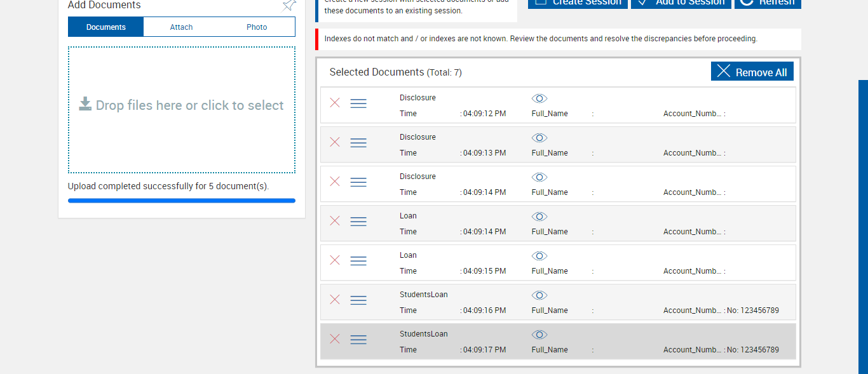Click the Create Session button
This screenshot has width=868, height=374.
pos(578,3)
